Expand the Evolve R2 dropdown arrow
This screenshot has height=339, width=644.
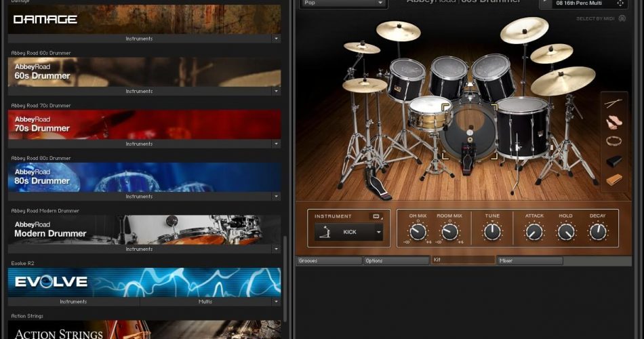click(x=276, y=302)
